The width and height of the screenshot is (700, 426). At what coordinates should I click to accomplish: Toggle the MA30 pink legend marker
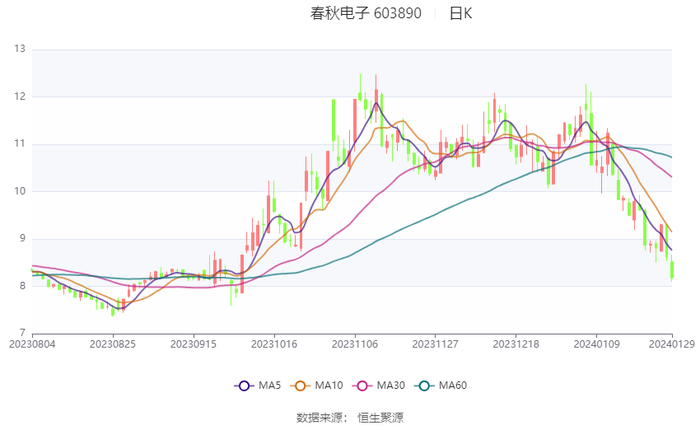point(362,386)
